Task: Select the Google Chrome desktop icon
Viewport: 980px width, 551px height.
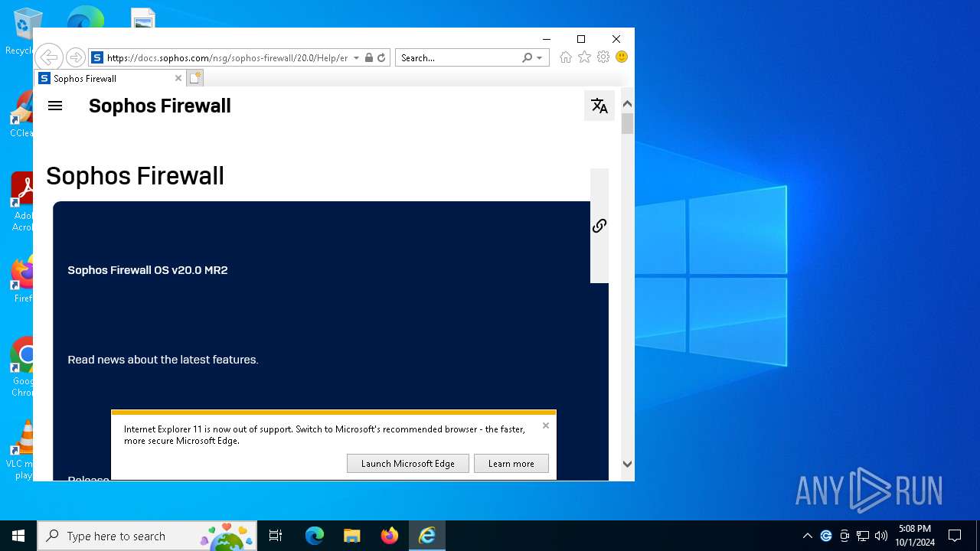Action: [x=23, y=367]
